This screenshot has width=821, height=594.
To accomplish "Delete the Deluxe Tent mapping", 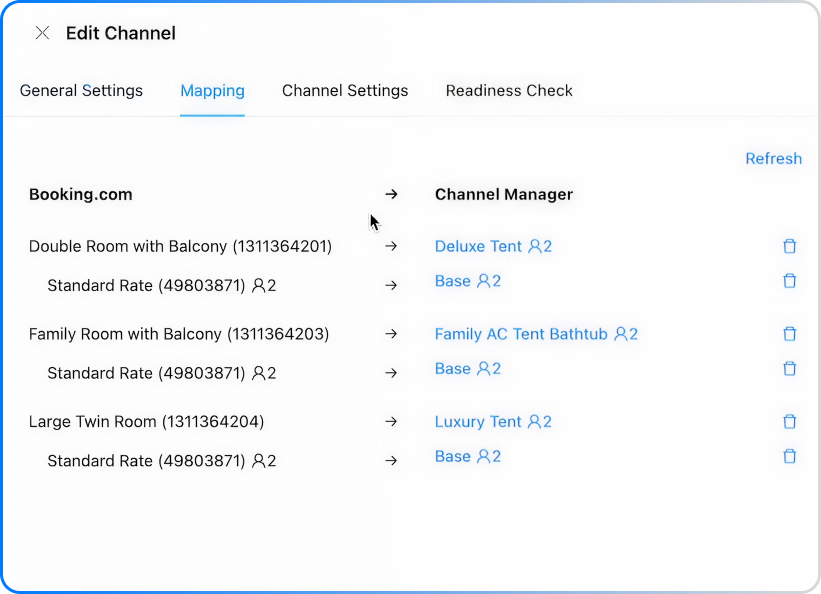I will pos(790,246).
